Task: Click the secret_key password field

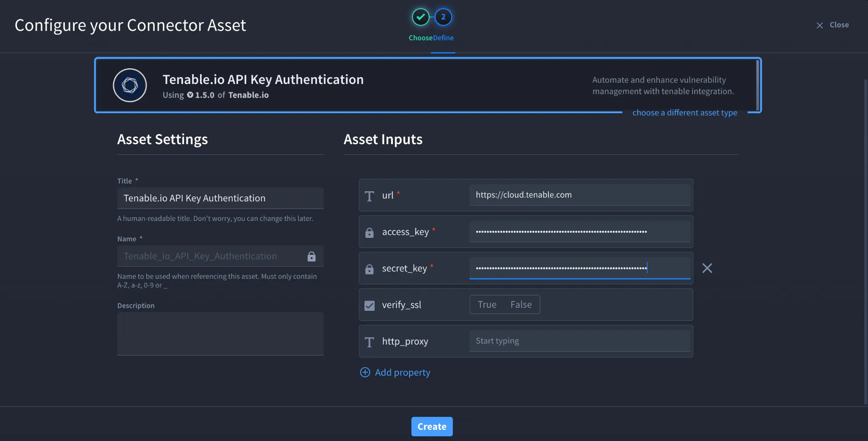Action: coord(580,268)
